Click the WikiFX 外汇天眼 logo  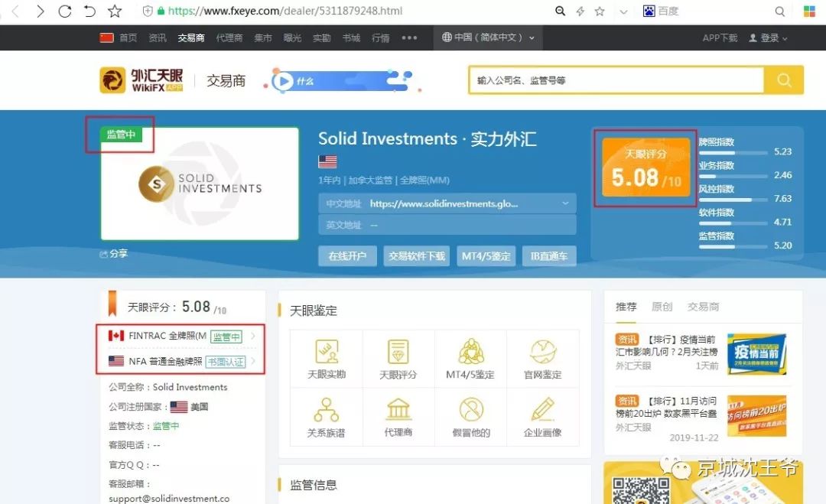pyautogui.click(x=141, y=80)
